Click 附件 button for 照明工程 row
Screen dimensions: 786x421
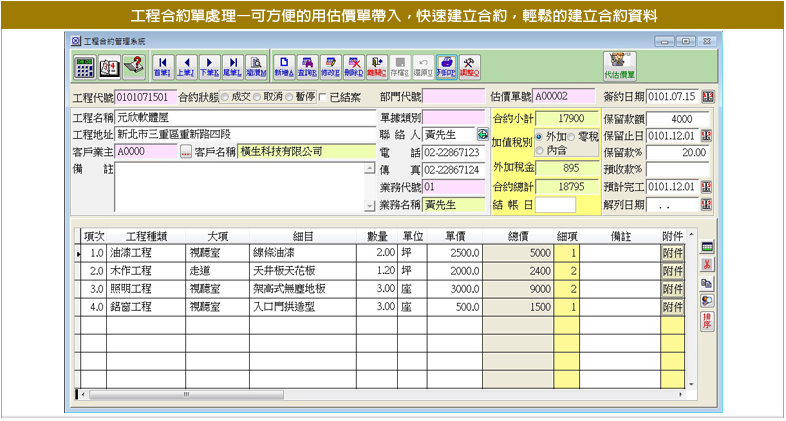point(673,289)
